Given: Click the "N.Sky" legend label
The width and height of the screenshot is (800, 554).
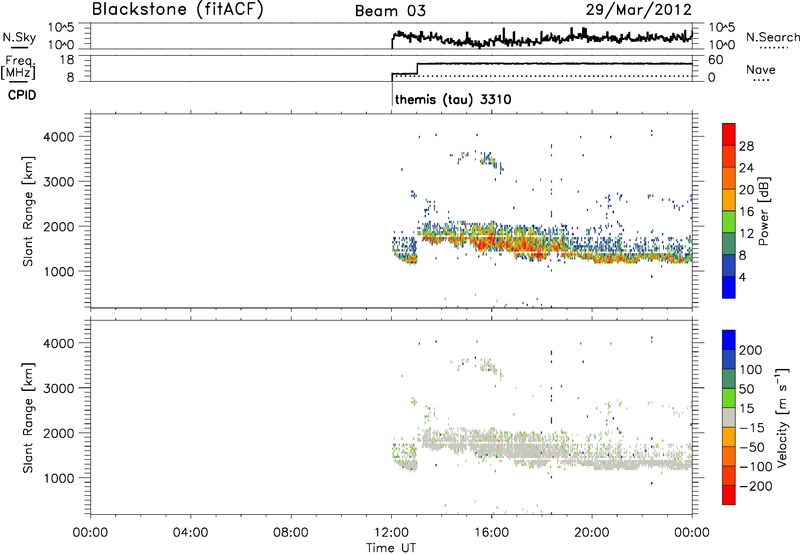Looking at the screenshot, I should tap(16, 37).
